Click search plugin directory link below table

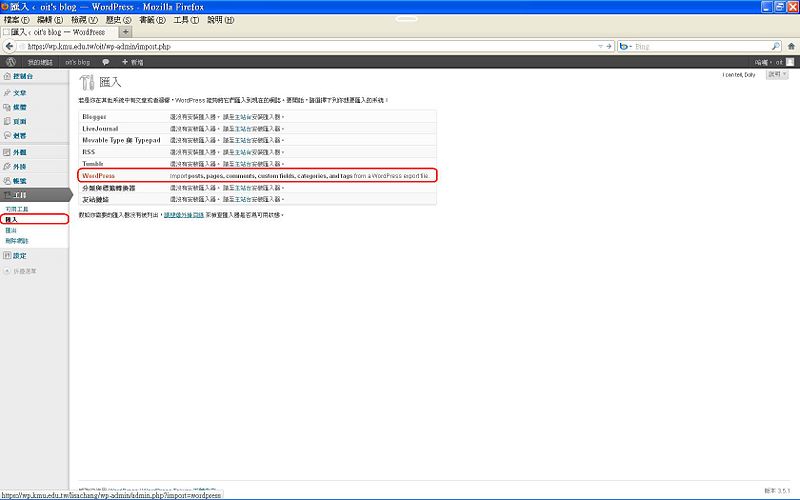[184, 215]
